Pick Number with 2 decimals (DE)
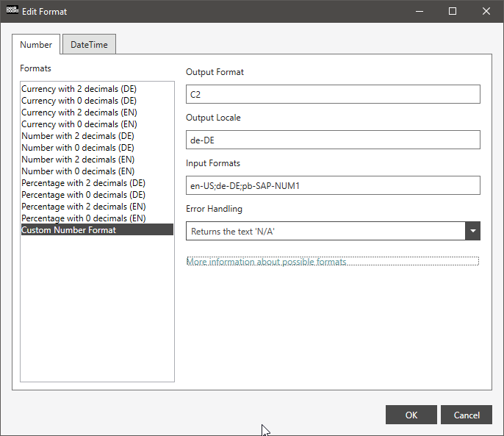This screenshot has height=436, width=504. point(97,136)
